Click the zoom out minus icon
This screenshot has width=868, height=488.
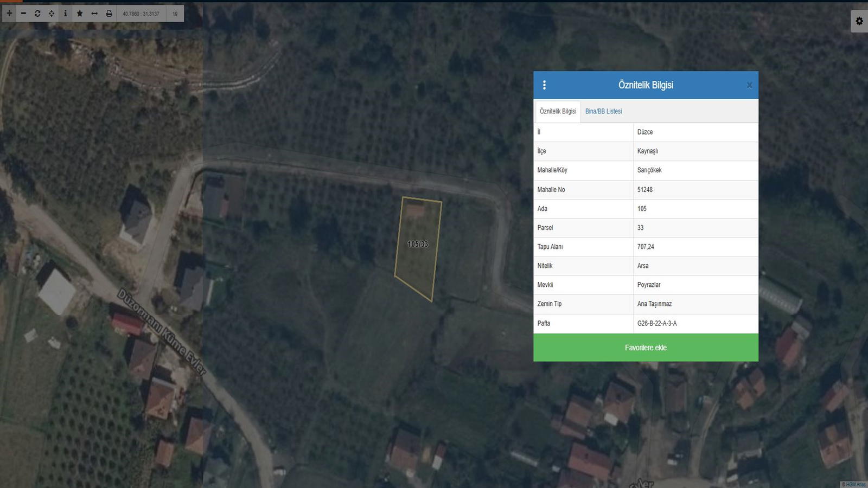point(23,14)
